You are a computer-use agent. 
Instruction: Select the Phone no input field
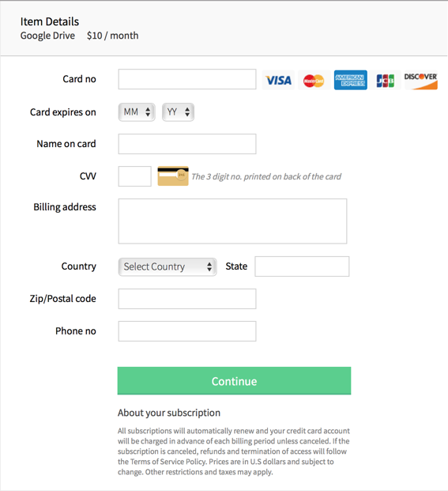(x=187, y=331)
